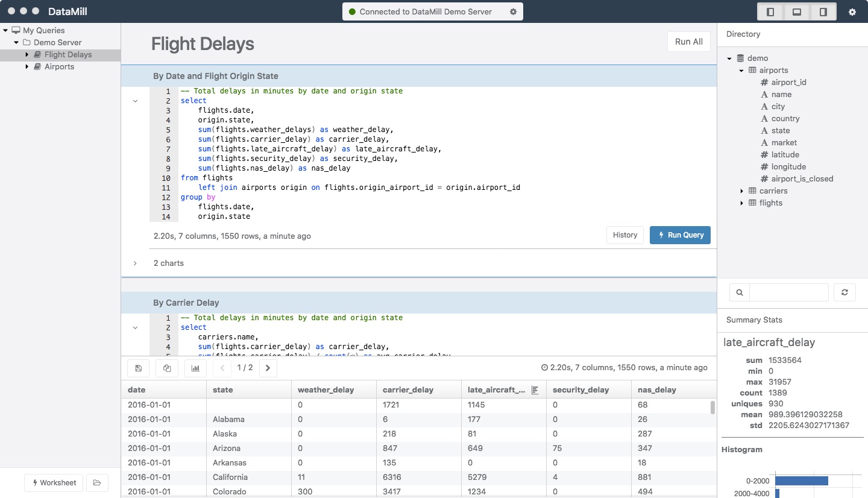Viewport: 868px width, 498px height.
Task: Expand the carriers table in Directory
Action: [x=742, y=191]
